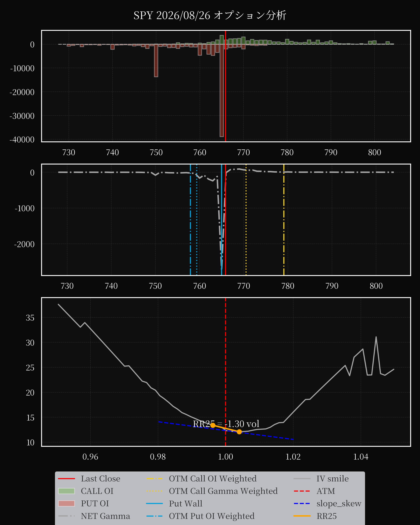This screenshot has height=525, width=420.
Task: Click the CALL OI green legend swatch
Action: point(66,491)
